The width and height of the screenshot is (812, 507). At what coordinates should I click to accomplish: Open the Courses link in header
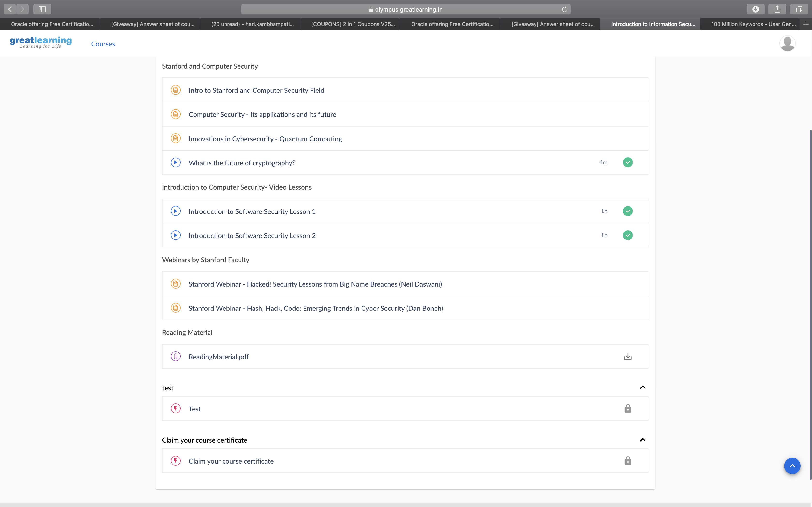coord(103,44)
